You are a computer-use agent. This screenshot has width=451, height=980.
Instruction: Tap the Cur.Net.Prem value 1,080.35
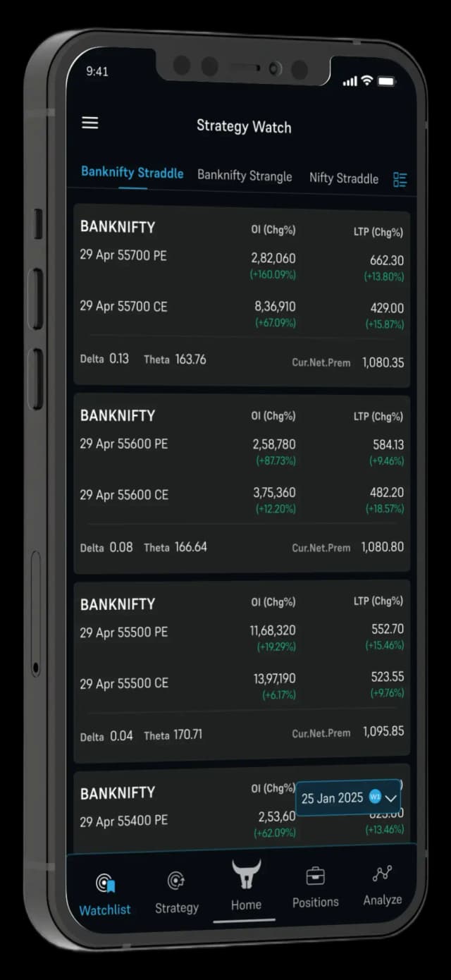click(383, 362)
